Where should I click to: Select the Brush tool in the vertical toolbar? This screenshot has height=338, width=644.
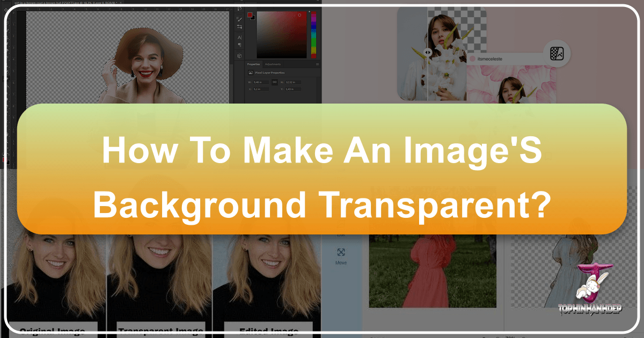point(239,19)
